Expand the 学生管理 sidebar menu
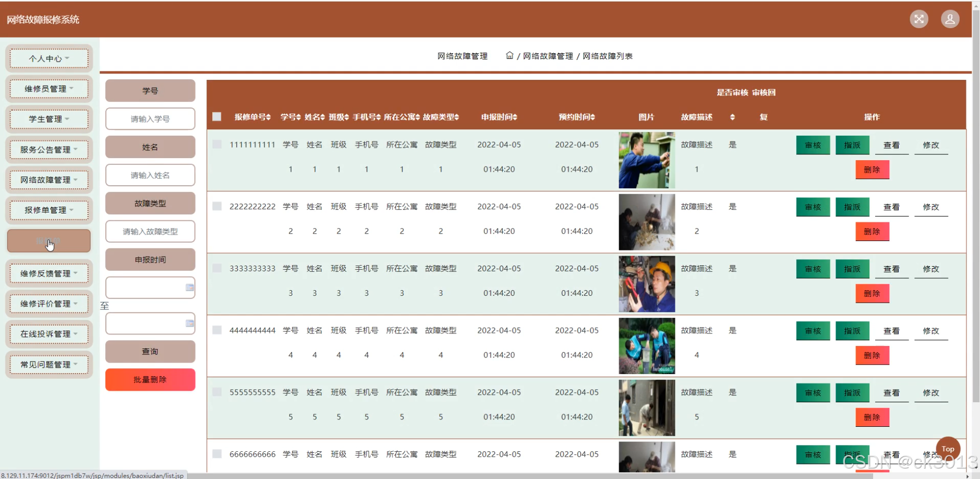This screenshot has width=980, height=479. pos(49,119)
